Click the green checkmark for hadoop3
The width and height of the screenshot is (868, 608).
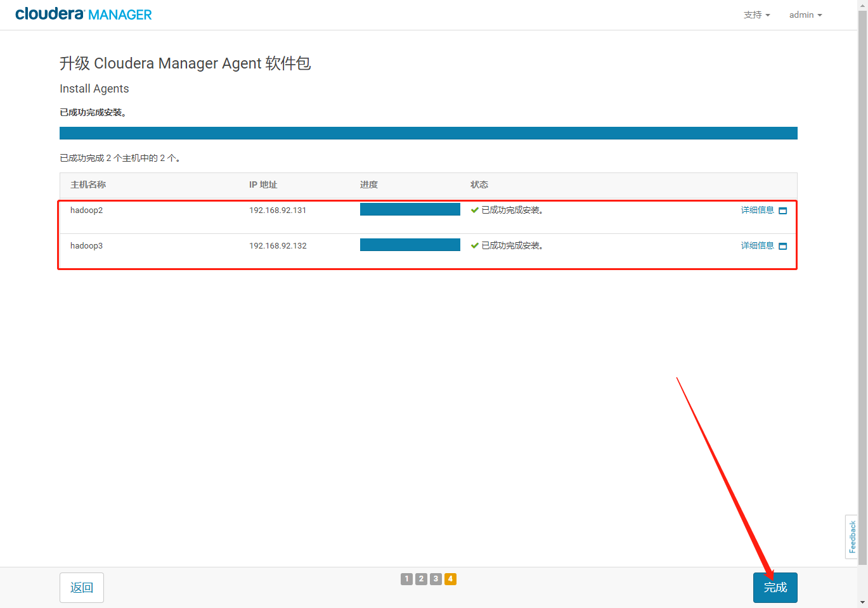coord(474,245)
